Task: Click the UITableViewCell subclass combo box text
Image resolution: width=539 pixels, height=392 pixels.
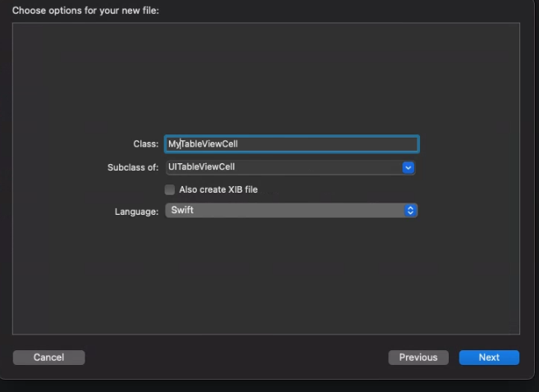Action: pyautogui.click(x=202, y=167)
